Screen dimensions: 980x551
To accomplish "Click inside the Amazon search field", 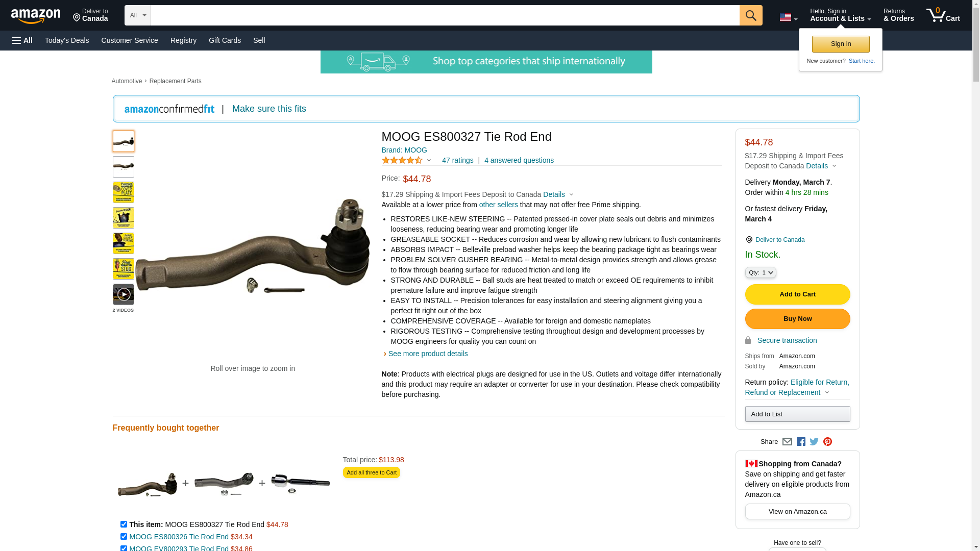I will [445, 15].
